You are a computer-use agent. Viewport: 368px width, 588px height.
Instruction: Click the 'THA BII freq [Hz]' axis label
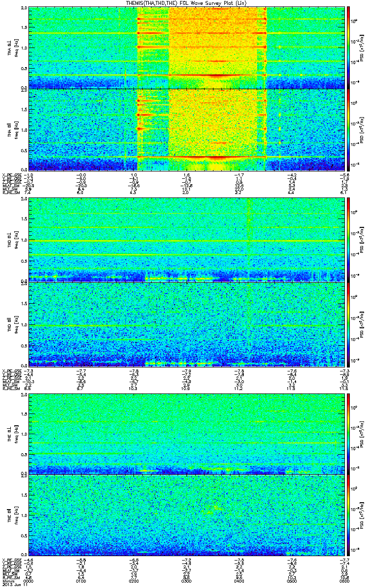(x=12, y=129)
